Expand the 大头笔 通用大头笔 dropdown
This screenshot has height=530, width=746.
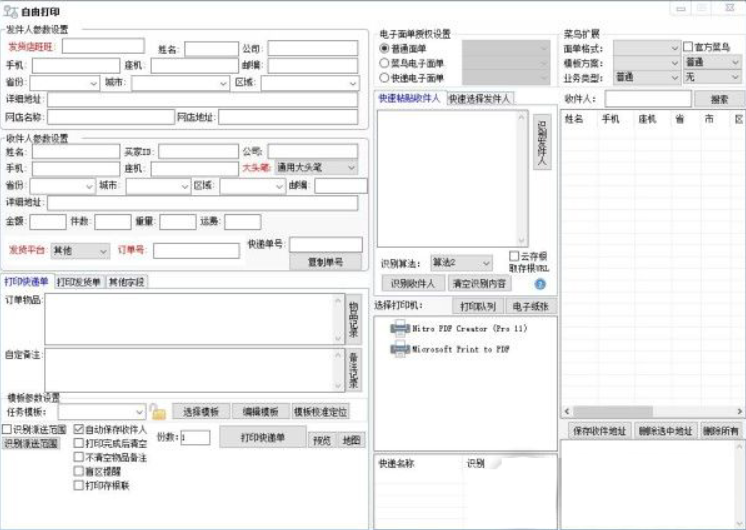pos(315,167)
